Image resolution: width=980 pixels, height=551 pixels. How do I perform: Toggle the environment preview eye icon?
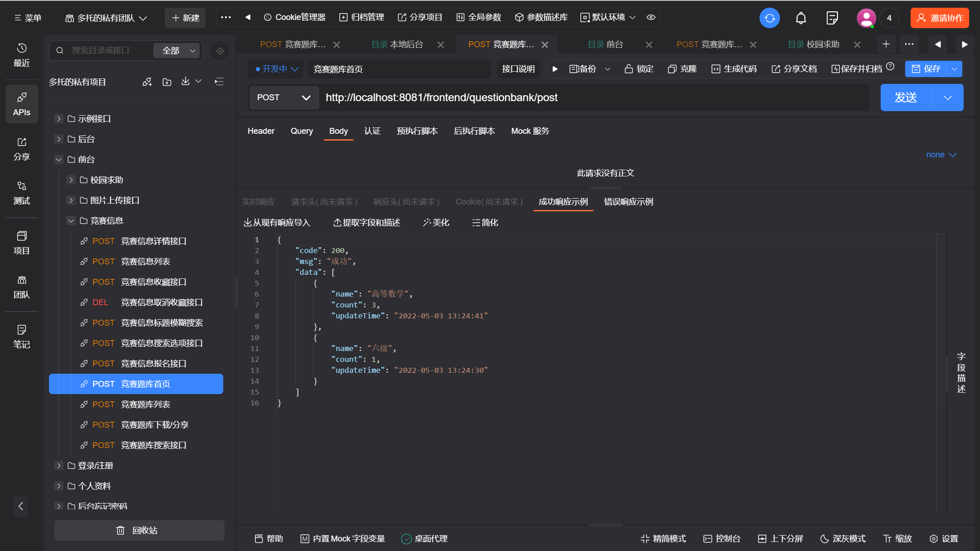coord(651,17)
